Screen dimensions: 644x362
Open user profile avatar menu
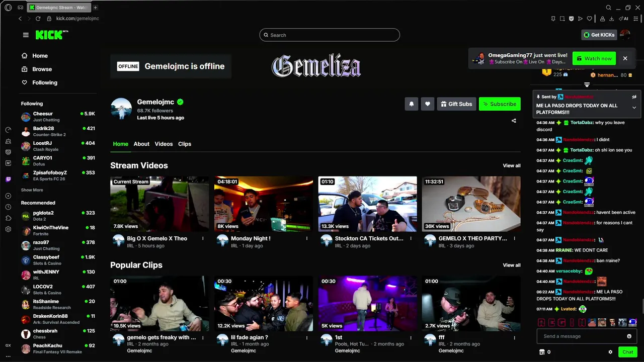pos(625,35)
